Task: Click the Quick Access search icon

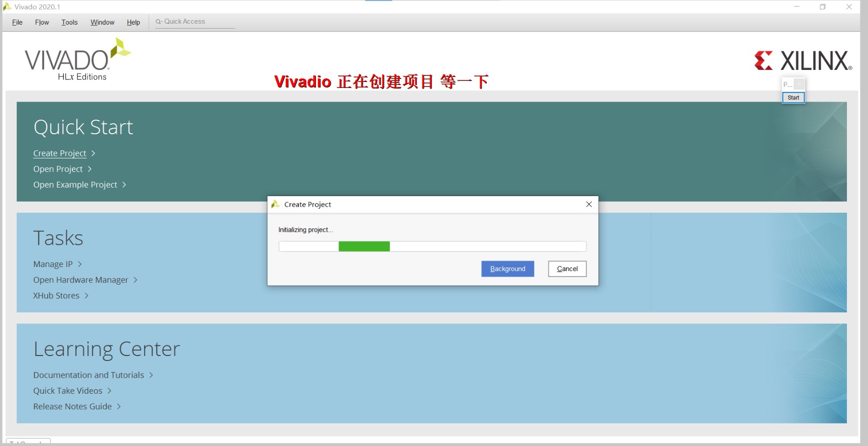Action: point(159,22)
